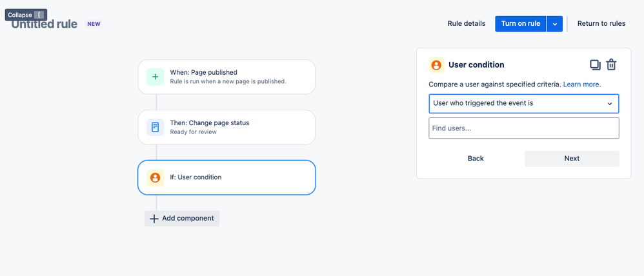
Task: Click the NEW badge next to rule title
Action: [x=94, y=24]
